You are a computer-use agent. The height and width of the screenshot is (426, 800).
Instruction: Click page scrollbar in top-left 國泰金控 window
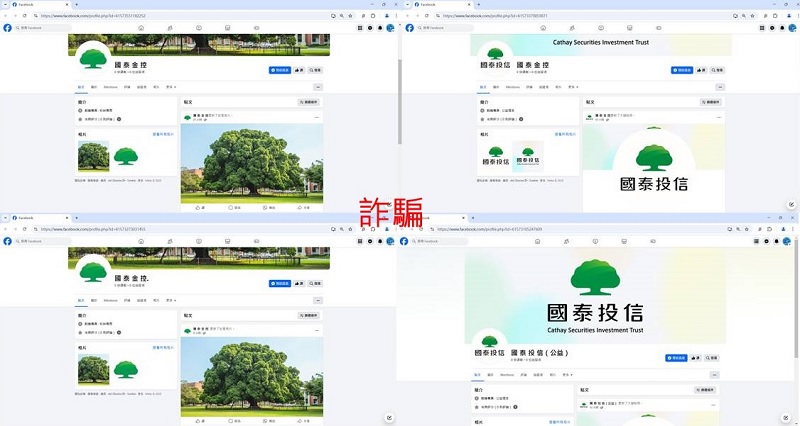tap(399, 102)
